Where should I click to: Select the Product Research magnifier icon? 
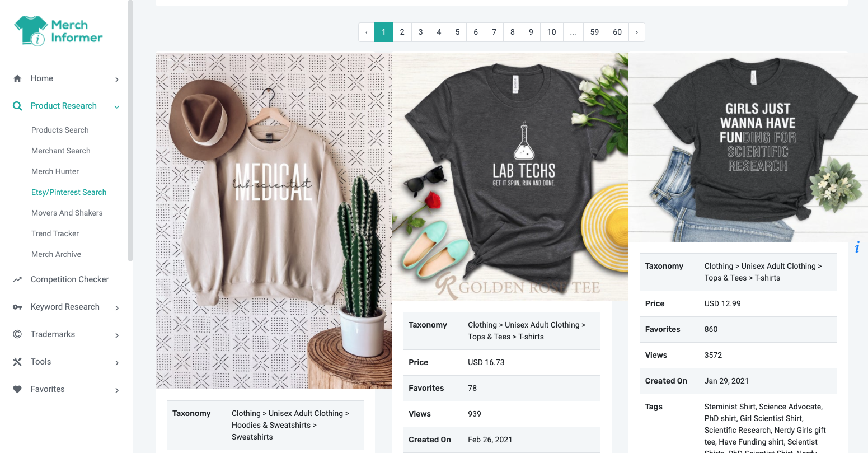[17, 106]
